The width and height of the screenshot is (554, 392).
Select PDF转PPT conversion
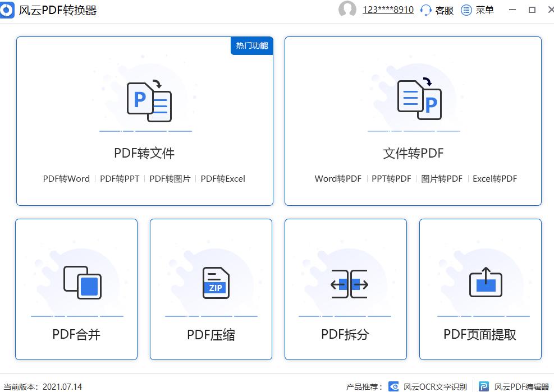[x=119, y=178]
